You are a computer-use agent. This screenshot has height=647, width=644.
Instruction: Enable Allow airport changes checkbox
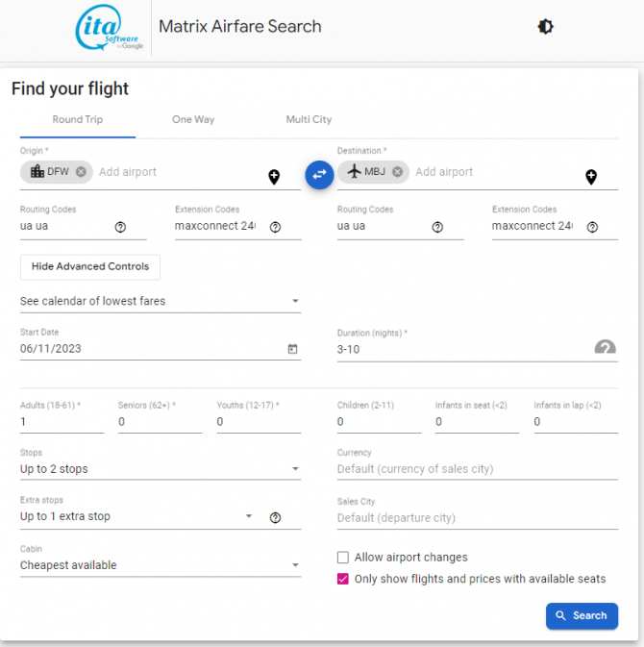pos(343,558)
